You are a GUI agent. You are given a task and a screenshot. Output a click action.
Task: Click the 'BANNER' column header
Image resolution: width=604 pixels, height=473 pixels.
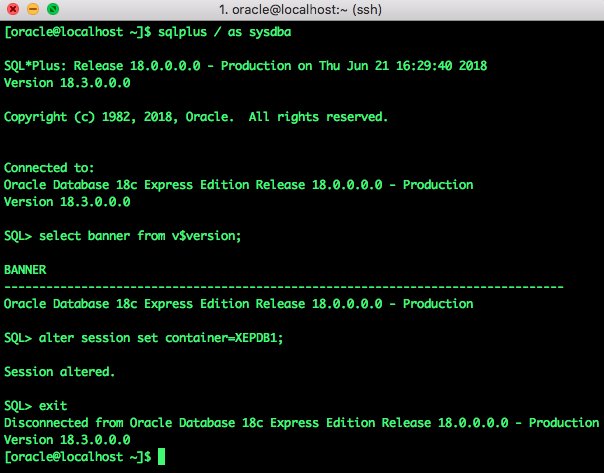pos(25,270)
